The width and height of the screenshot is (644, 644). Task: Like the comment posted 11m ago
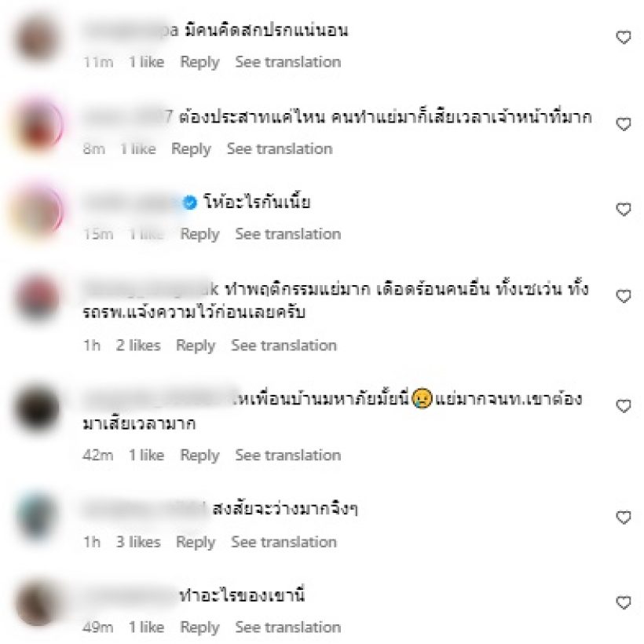tap(624, 38)
